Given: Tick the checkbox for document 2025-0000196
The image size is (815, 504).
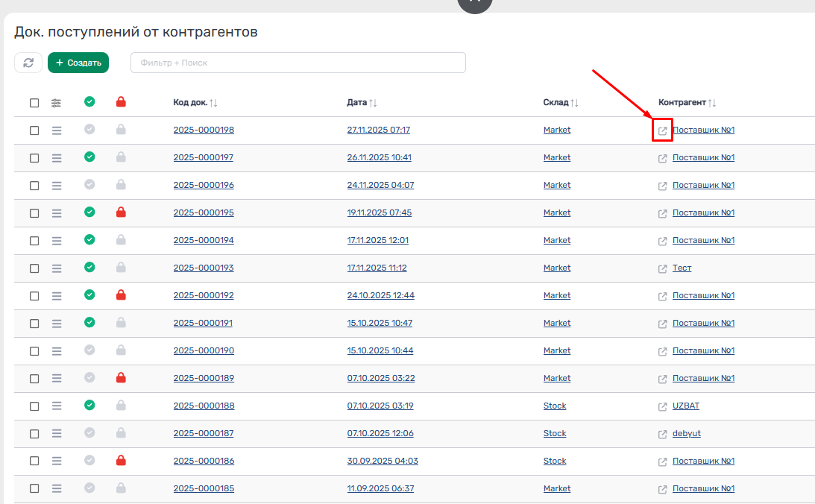Looking at the screenshot, I should tap(34, 185).
